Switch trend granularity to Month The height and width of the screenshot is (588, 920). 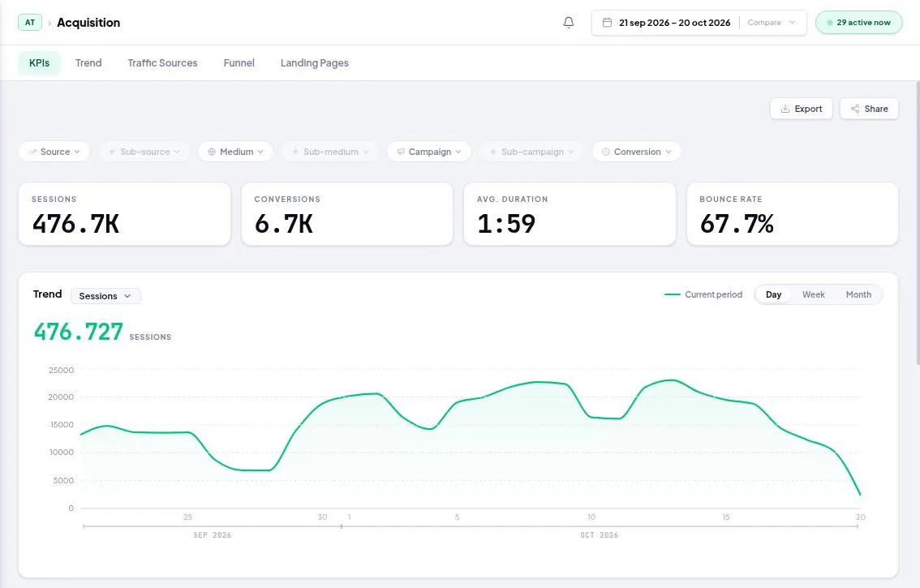point(858,294)
